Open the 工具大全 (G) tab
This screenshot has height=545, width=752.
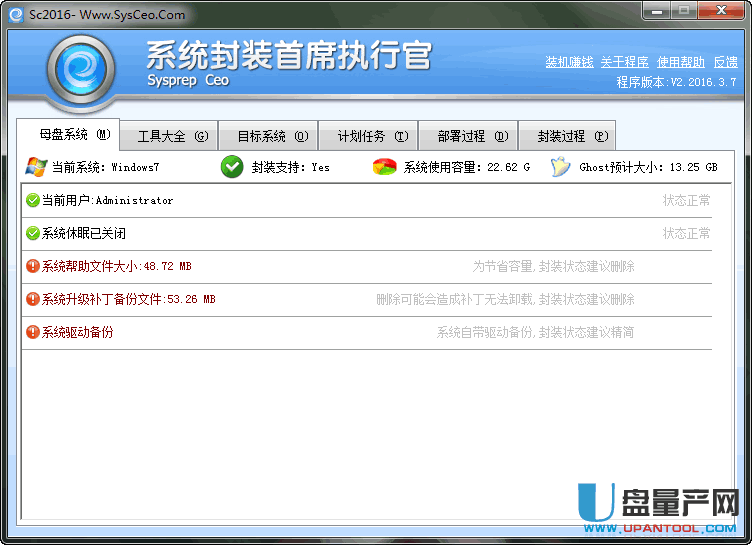pyautogui.click(x=169, y=136)
